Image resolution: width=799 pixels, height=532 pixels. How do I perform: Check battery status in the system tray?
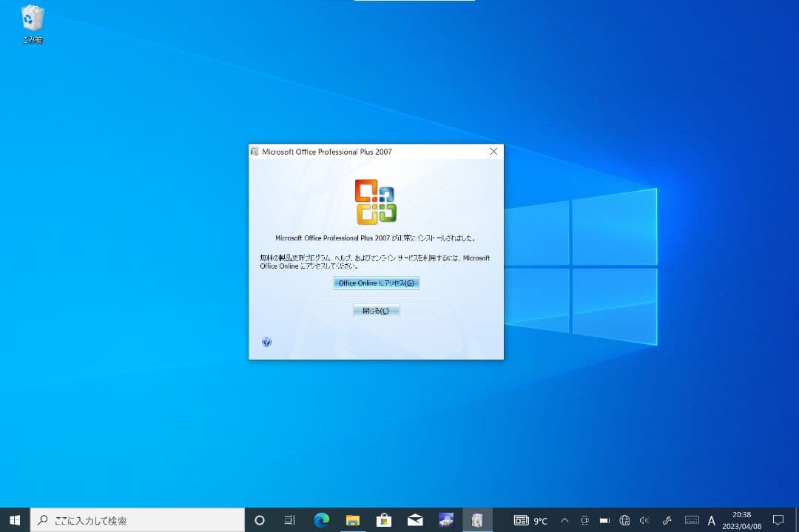click(x=604, y=519)
